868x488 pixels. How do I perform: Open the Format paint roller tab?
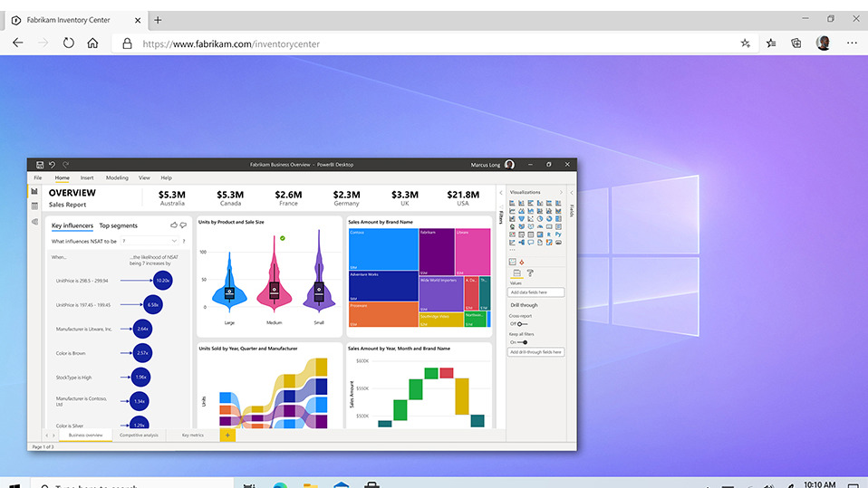pos(530,273)
